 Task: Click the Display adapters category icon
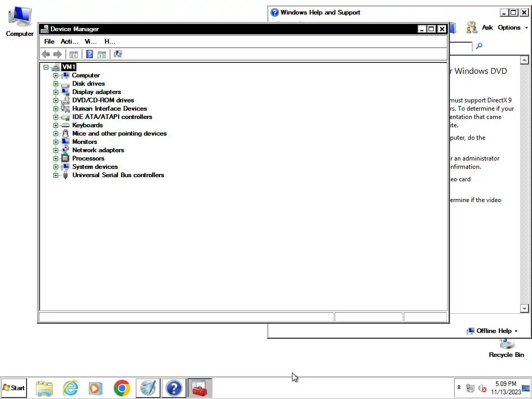(65, 92)
